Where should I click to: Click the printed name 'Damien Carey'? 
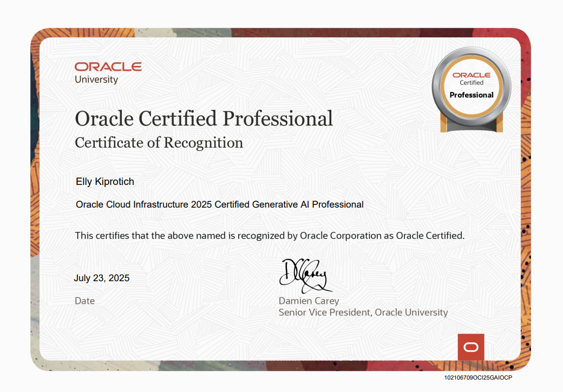coord(309,301)
